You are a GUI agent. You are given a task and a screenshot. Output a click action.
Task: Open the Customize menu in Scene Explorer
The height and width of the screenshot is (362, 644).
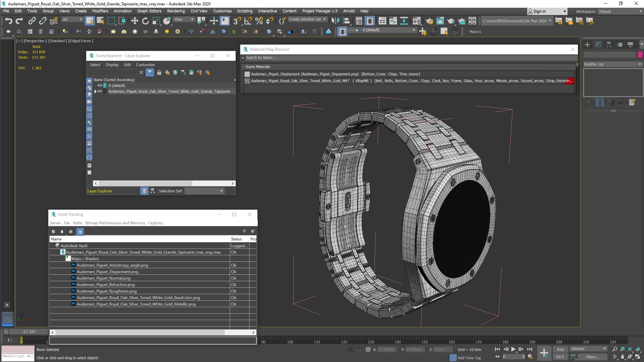(x=145, y=65)
